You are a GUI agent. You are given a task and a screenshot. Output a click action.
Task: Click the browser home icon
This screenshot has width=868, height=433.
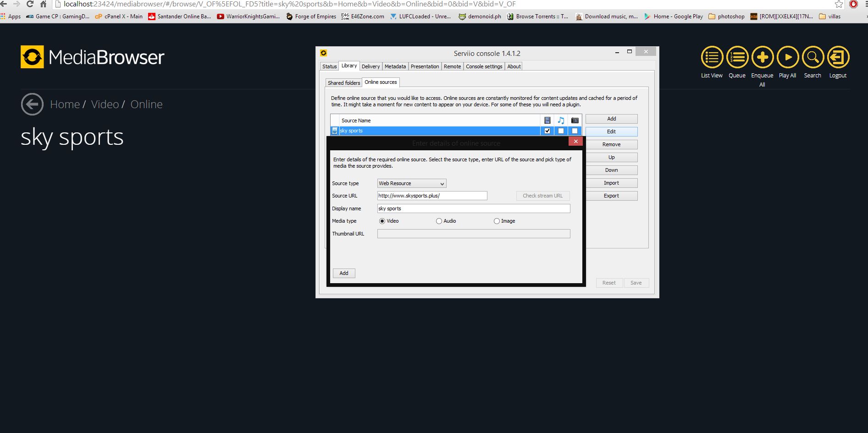pyautogui.click(x=44, y=4)
